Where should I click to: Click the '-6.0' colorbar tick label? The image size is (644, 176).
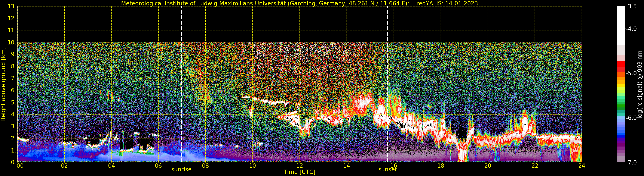[631, 118]
